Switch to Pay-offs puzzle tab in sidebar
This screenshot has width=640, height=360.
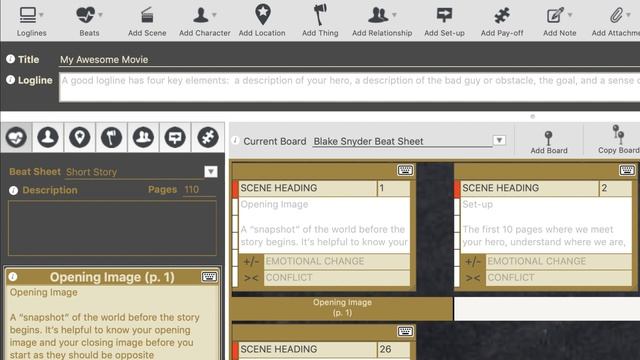pyautogui.click(x=208, y=137)
